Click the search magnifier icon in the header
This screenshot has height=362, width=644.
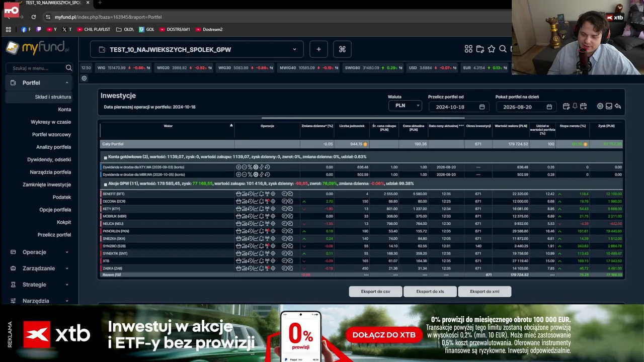point(503,49)
